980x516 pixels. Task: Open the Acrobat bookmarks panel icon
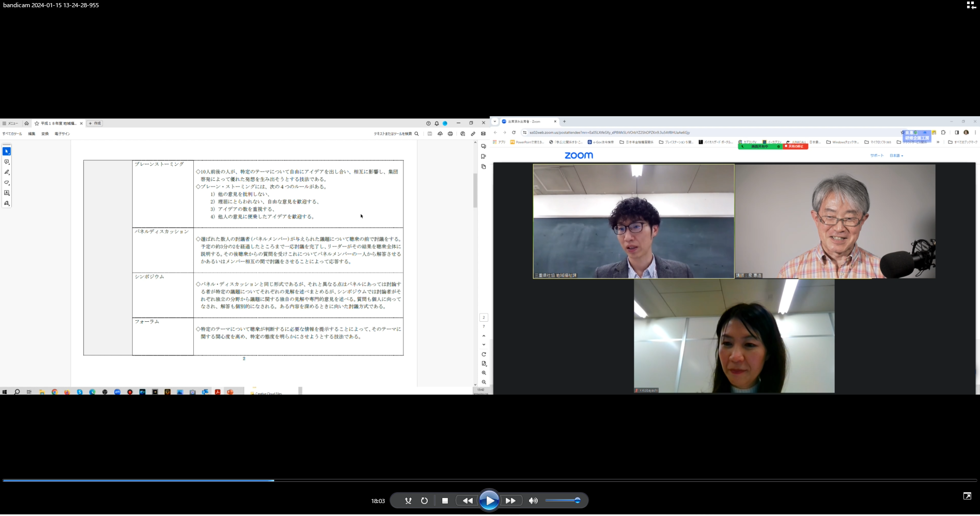[x=484, y=157]
